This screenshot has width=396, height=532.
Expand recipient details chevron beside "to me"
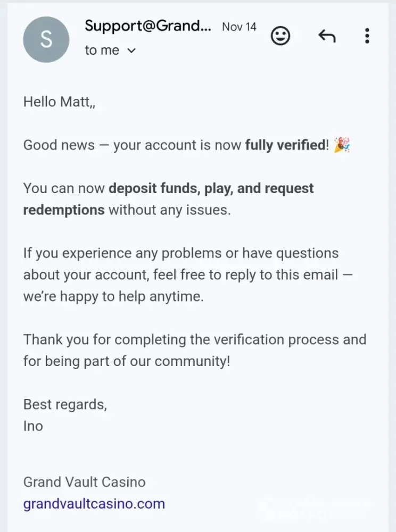[131, 51]
